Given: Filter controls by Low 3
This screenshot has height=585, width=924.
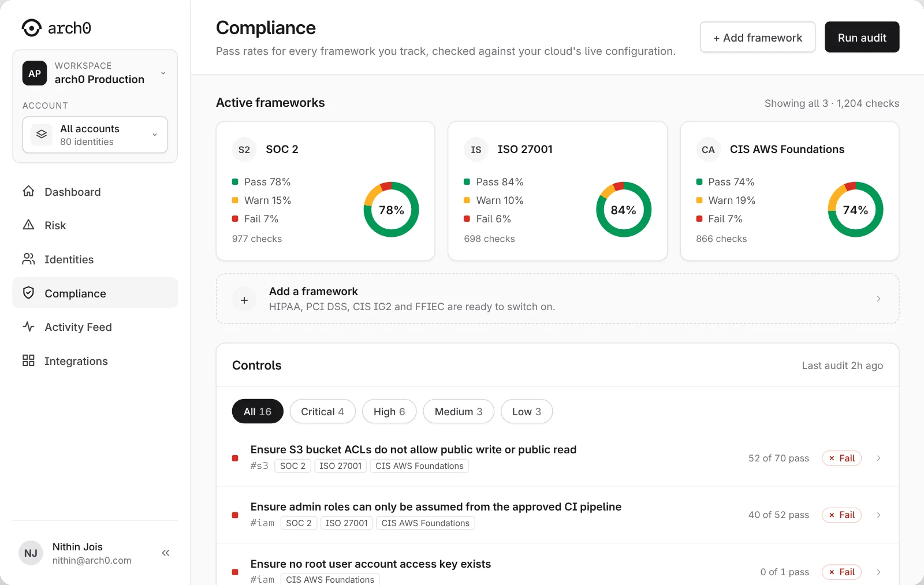Looking at the screenshot, I should [x=527, y=411].
